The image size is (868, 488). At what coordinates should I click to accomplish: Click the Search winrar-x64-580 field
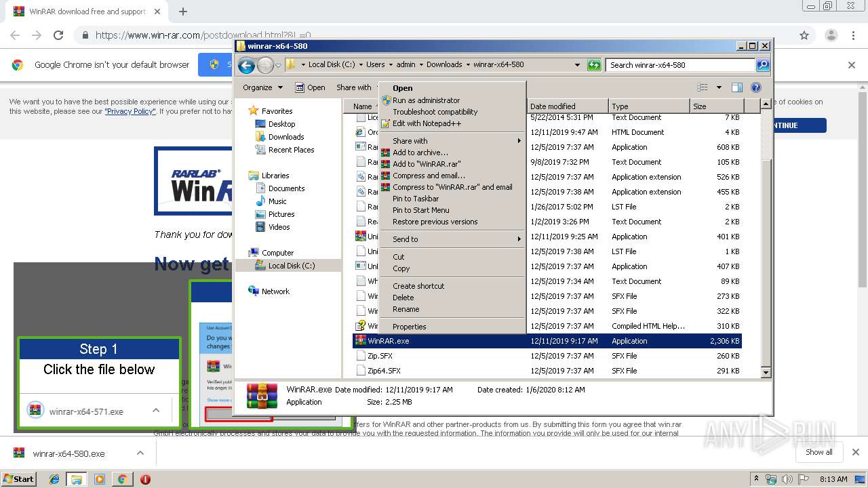pos(680,65)
